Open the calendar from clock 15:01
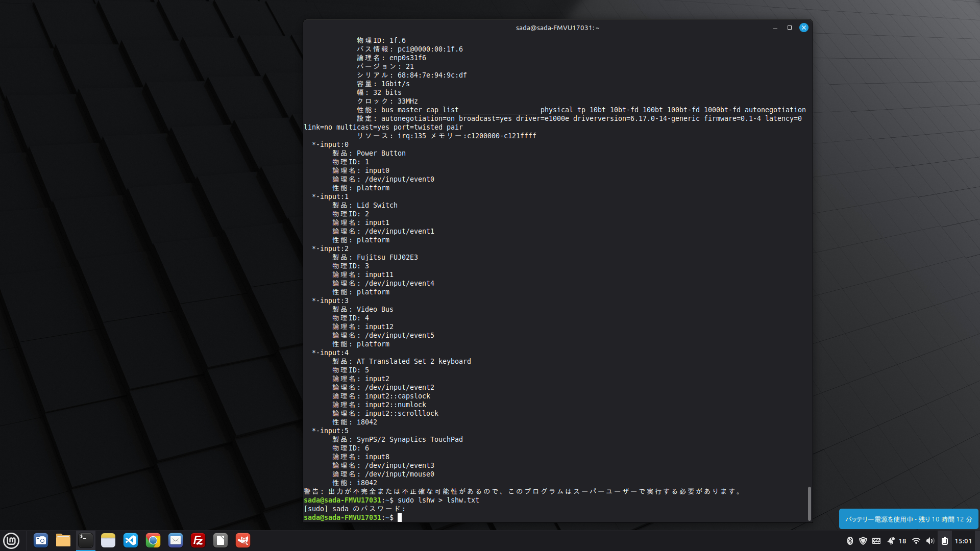Image resolution: width=980 pixels, height=551 pixels. [x=963, y=541]
